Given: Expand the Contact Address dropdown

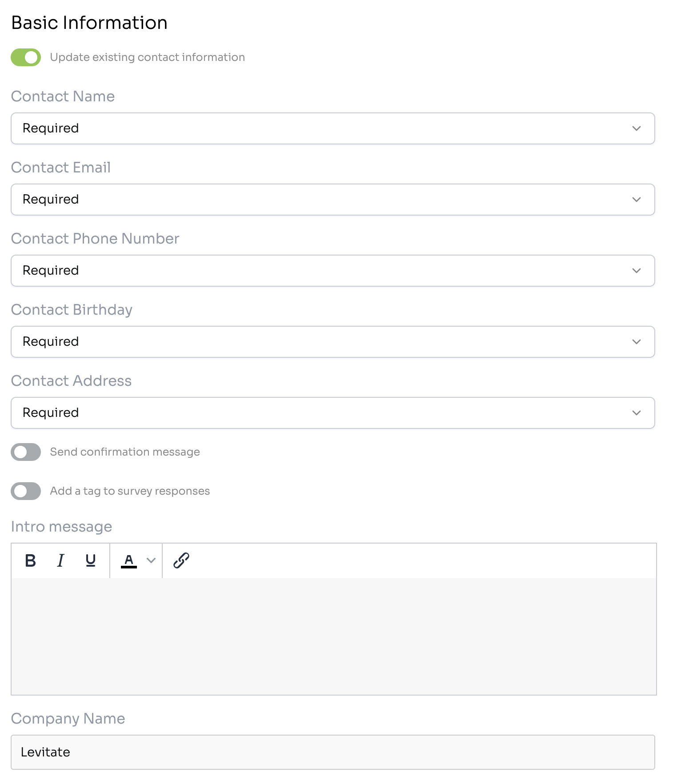Looking at the screenshot, I should tap(332, 413).
